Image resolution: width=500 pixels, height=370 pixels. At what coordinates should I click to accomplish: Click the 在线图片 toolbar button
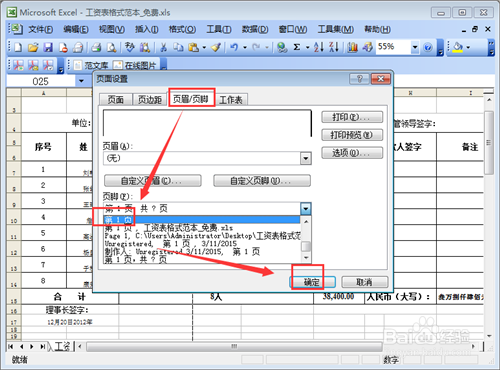click(x=135, y=65)
